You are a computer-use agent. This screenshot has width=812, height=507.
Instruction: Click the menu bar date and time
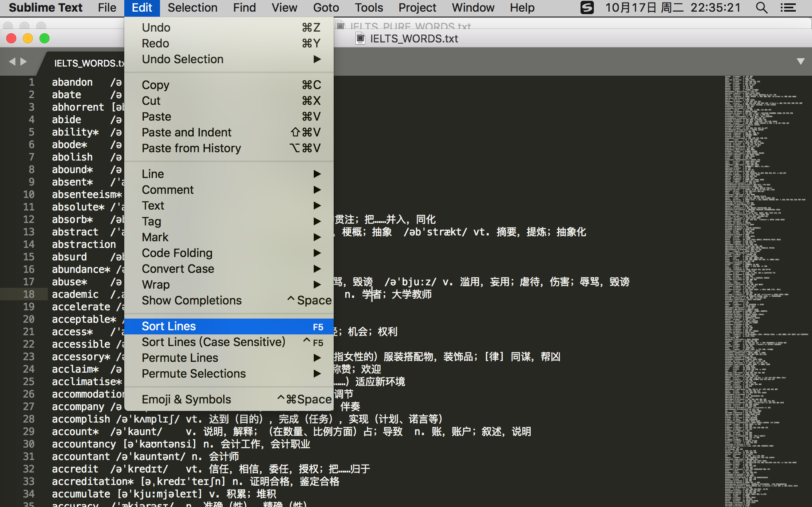click(673, 7)
